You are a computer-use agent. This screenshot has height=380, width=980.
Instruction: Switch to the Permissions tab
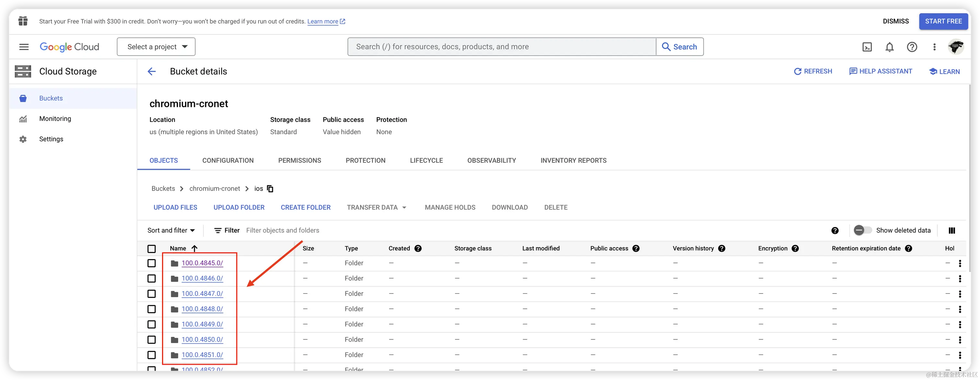[x=299, y=161]
